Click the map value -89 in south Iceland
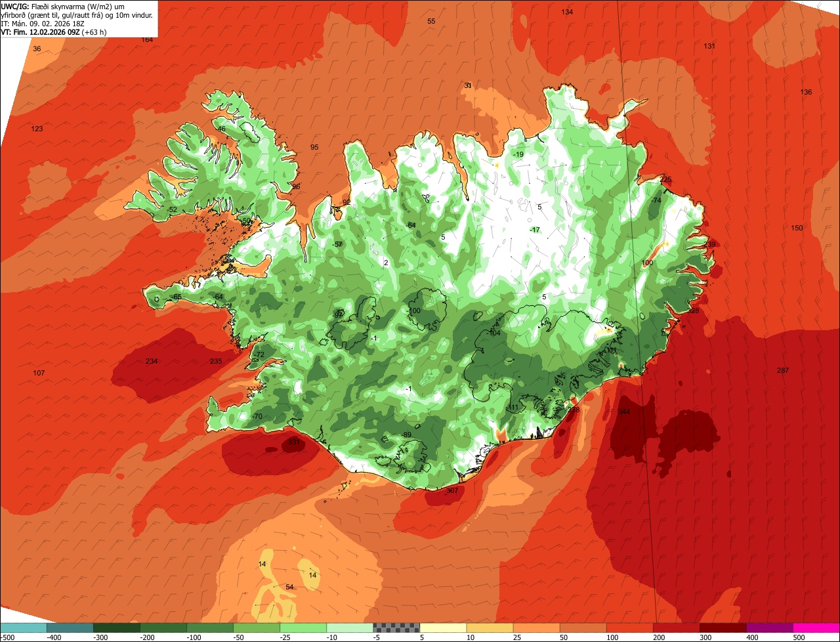Image resolution: width=840 pixels, height=642 pixels. [406, 435]
